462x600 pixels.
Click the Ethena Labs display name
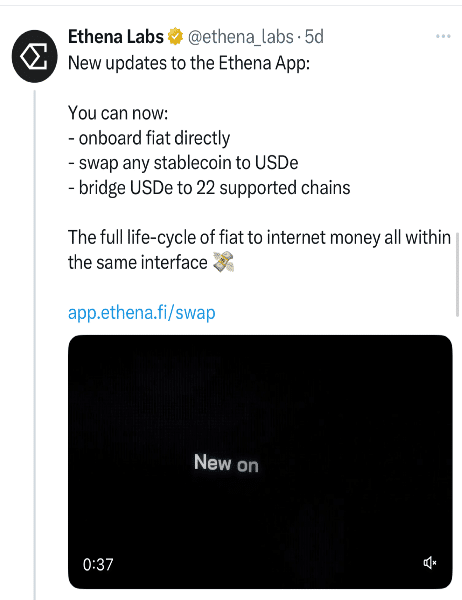click(116, 37)
